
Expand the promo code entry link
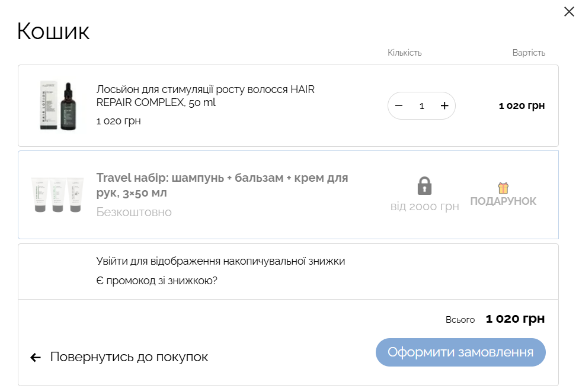tap(156, 281)
